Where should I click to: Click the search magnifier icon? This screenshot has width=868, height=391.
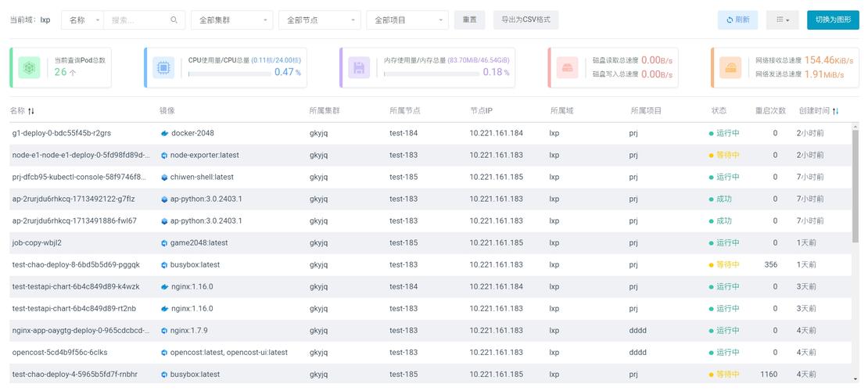[174, 20]
